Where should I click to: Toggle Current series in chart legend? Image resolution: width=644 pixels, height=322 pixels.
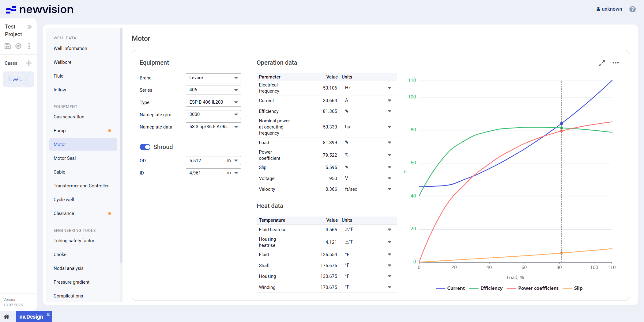(x=450, y=288)
